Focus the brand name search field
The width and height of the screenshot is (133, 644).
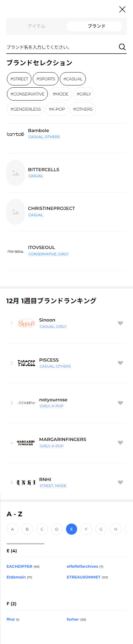61,47
